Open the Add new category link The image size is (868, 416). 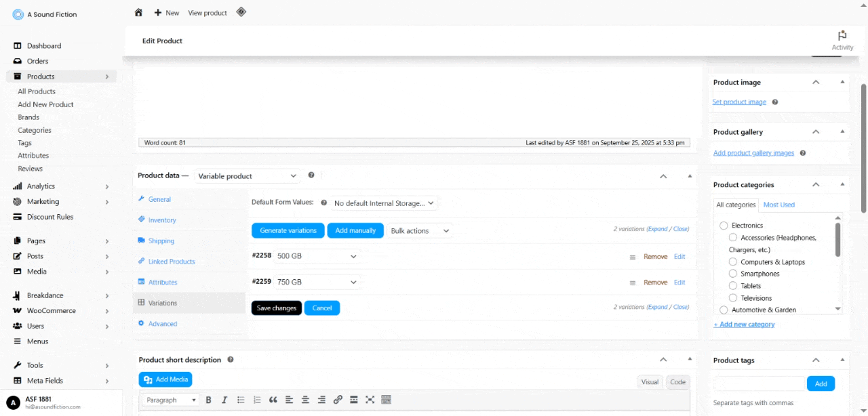[x=744, y=324]
